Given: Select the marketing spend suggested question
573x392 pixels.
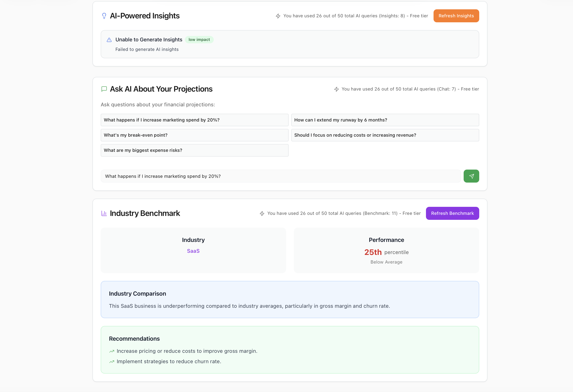Looking at the screenshot, I should click(x=194, y=120).
